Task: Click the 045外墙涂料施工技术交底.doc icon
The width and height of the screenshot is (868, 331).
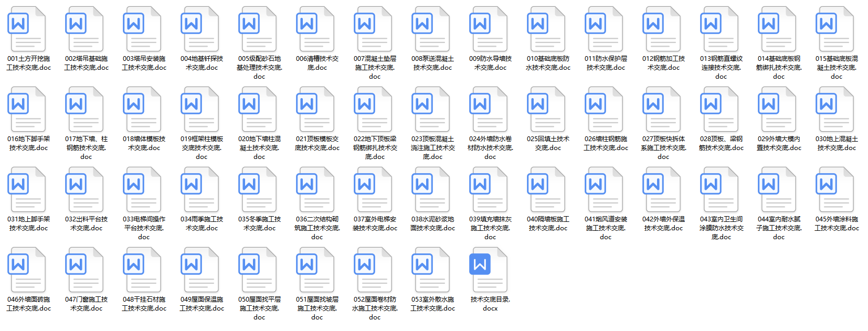Action: (834, 189)
